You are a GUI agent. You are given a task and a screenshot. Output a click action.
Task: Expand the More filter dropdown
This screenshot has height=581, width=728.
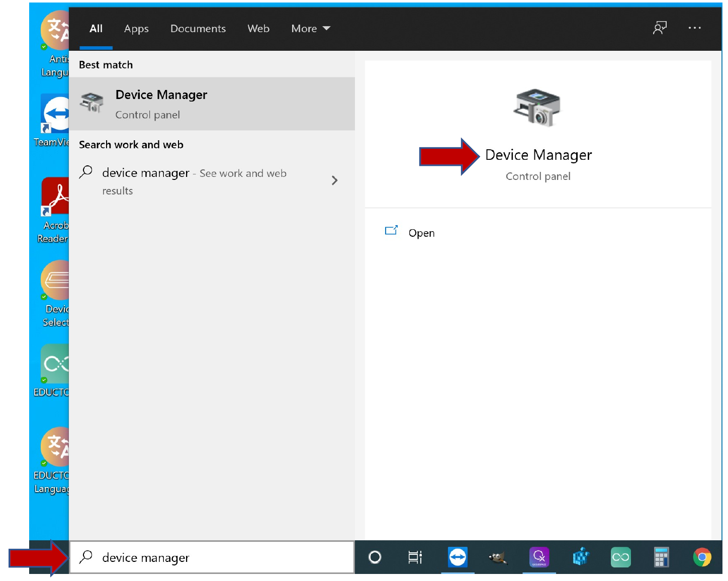[x=310, y=29]
